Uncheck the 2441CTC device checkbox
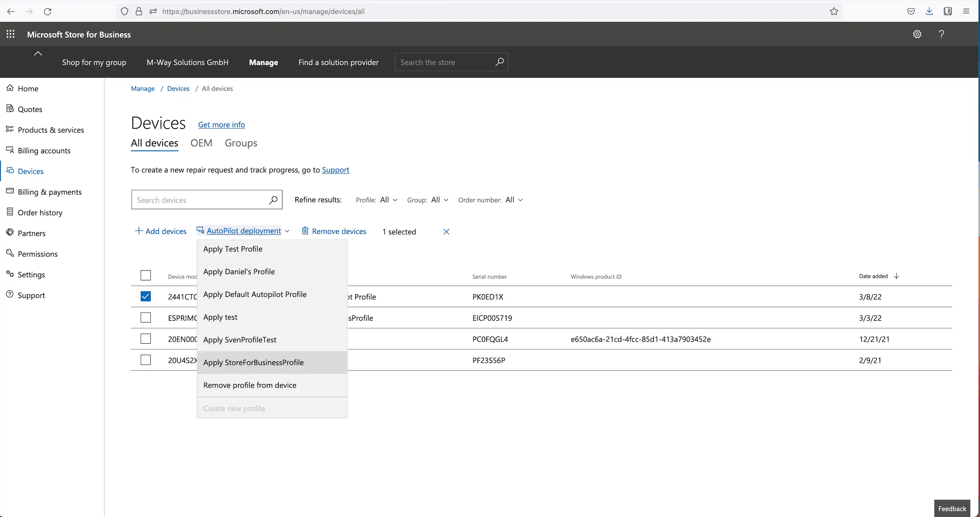Image resolution: width=980 pixels, height=517 pixels. pos(146,297)
